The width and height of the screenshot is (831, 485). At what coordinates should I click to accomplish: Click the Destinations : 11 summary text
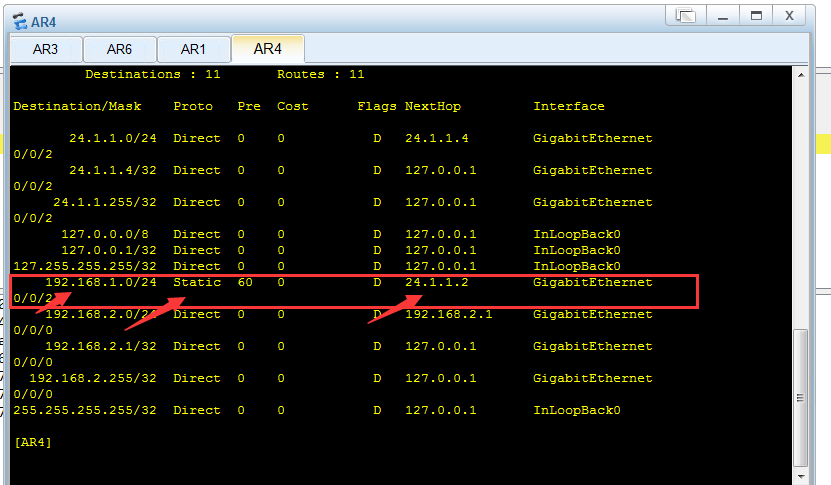153,74
